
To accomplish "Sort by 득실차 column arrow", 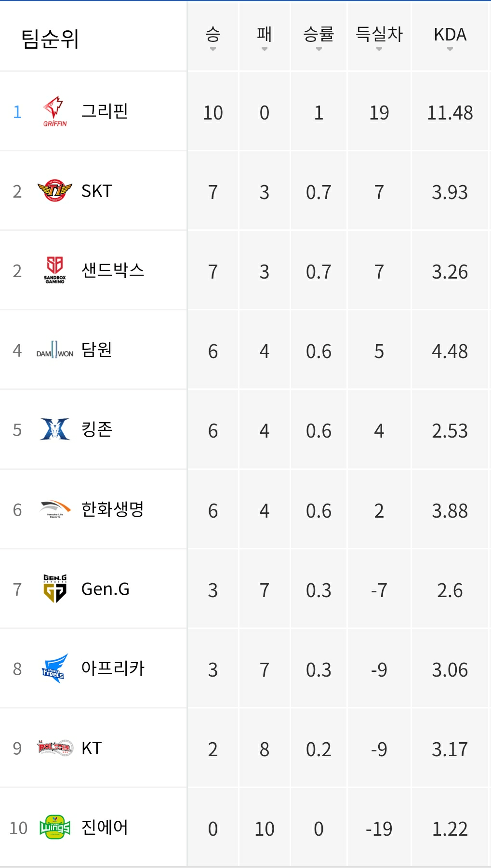I will point(379,49).
